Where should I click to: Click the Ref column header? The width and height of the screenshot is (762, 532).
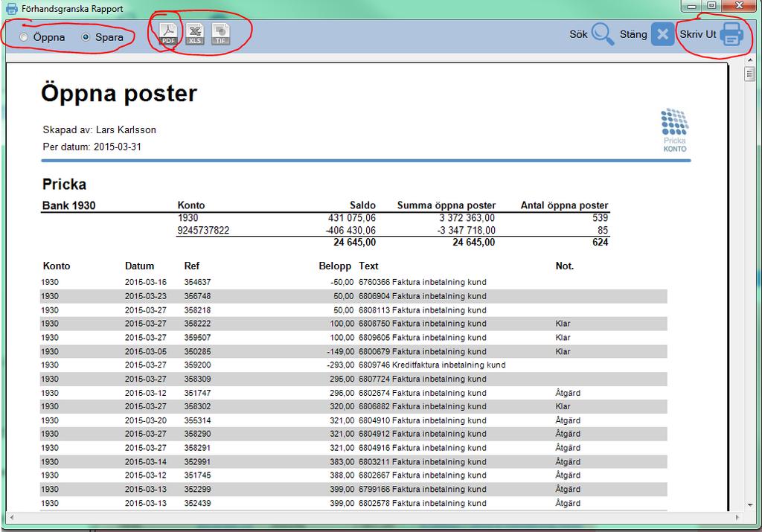191,266
